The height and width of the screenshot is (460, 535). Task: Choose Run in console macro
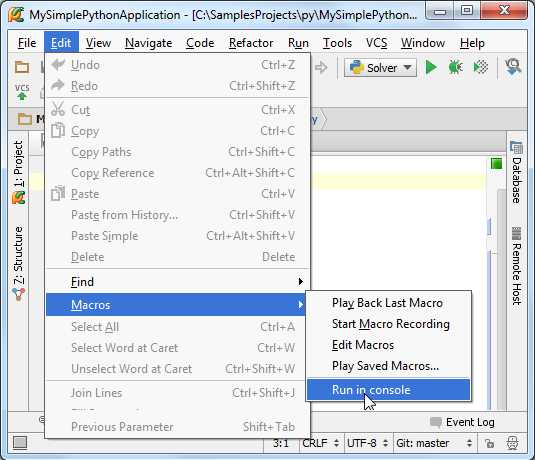tap(389, 390)
